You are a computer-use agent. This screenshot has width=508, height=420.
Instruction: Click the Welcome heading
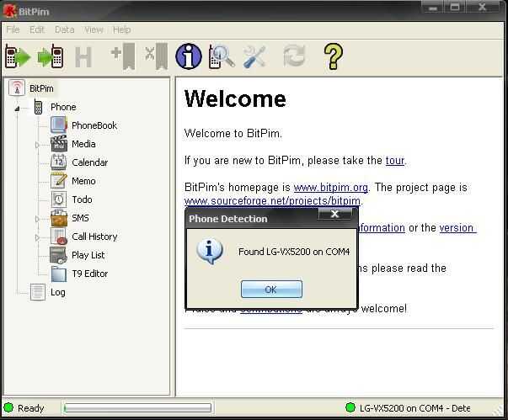[235, 98]
